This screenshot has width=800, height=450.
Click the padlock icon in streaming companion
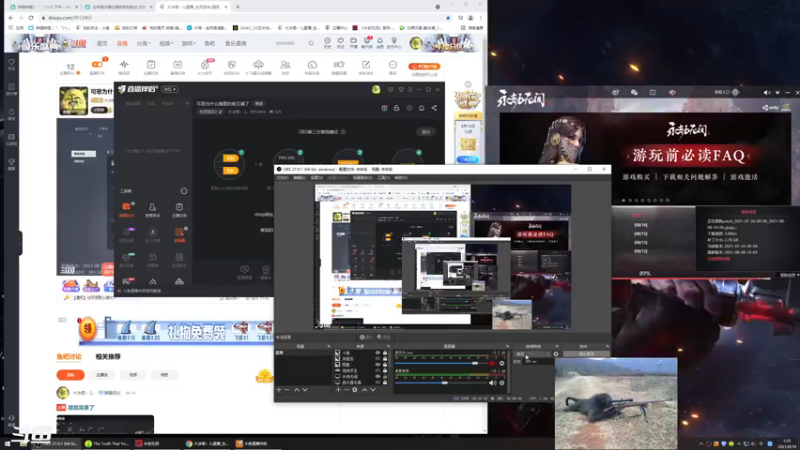396,108
